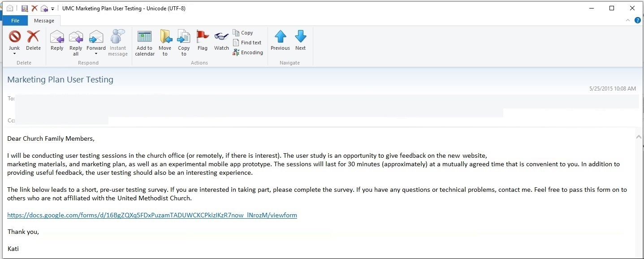Click the Copy to icon
The height and width of the screenshot is (259, 644).
tap(184, 37)
